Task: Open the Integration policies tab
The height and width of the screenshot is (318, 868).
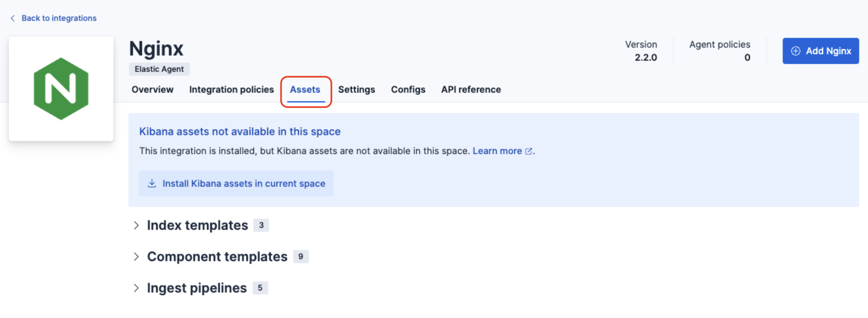Action: click(x=231, y=89)
